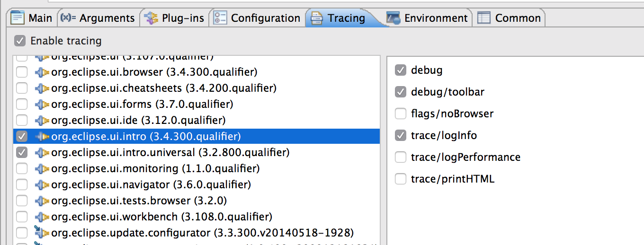Disable the Enable tracing checkbox

point(19,41)
